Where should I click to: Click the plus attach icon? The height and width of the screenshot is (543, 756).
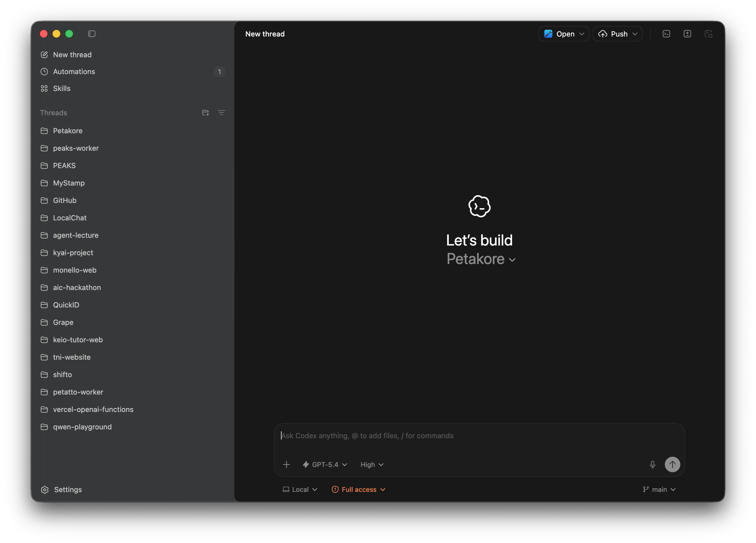pos(286,464)
